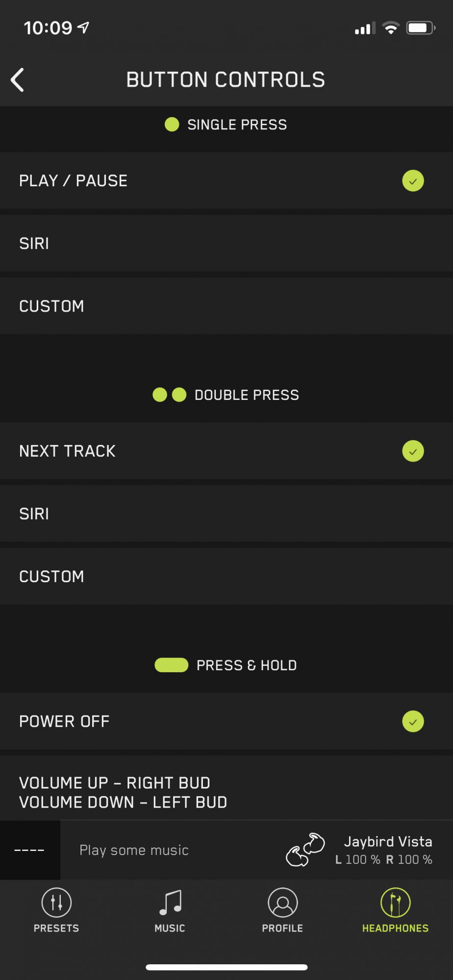Open the Presets equalizer icon
This screenshot has width=453, height=980.
(x=56, y=902)
